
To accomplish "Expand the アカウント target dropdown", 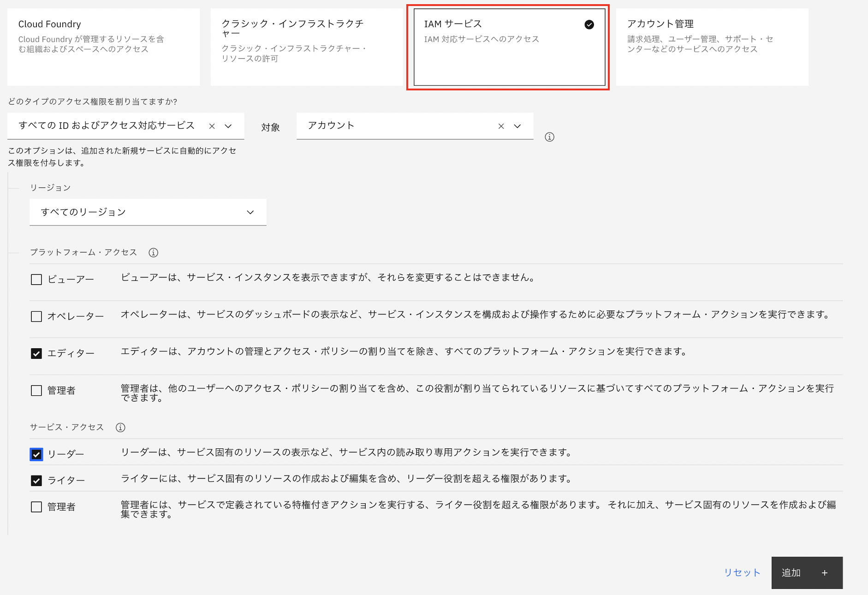I will (517, 126).
